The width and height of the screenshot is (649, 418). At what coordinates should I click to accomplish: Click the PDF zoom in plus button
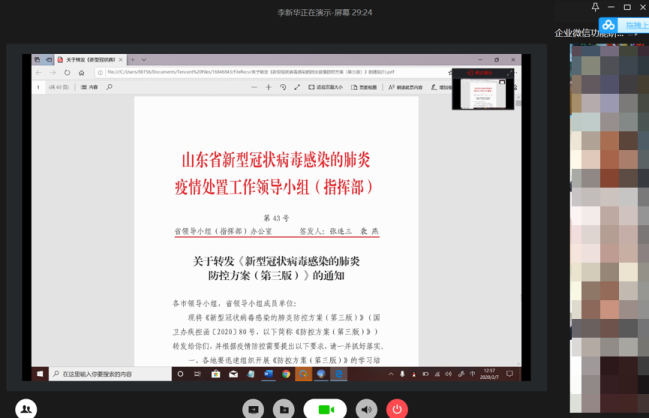click(268, 88)
